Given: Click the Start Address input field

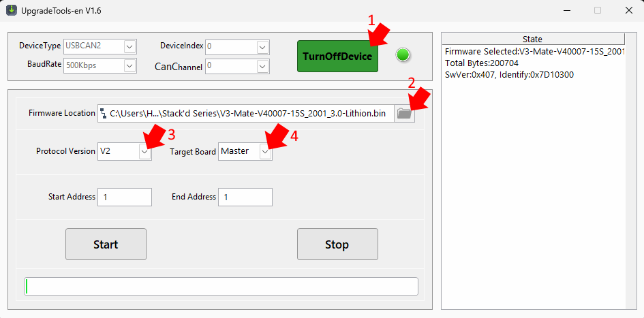Looking at the screenshot, I should (x=125, y=197).
